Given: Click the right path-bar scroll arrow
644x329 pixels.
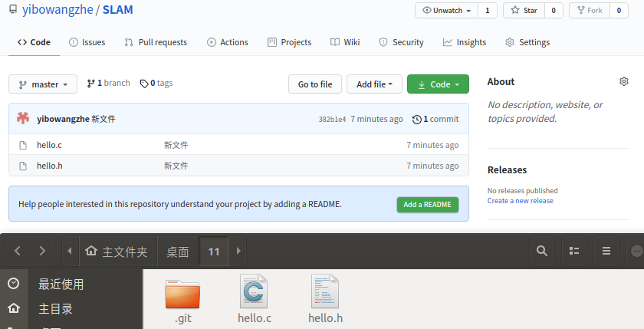Looking at the screenshot, I should [238, 251].
